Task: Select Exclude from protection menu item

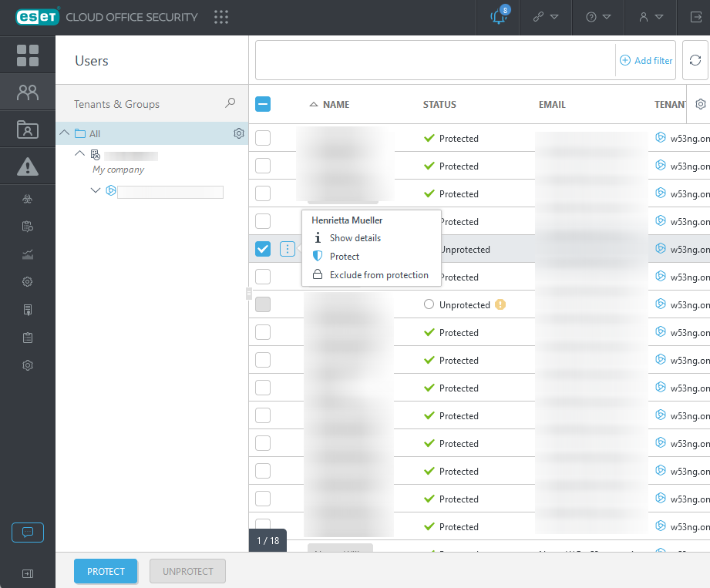Action: [x=379, y=275]
